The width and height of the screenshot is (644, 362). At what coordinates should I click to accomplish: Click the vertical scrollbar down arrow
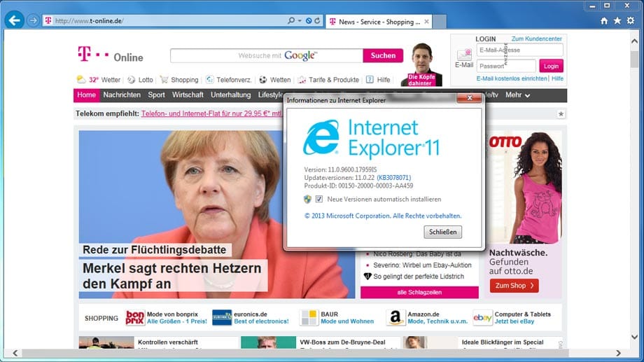[635, 337]
